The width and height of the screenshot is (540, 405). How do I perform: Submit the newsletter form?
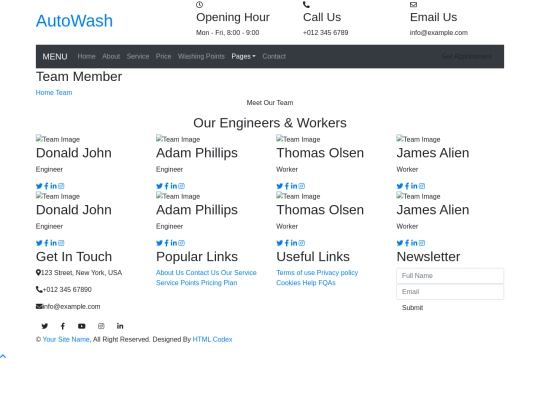tap(412, 308)
